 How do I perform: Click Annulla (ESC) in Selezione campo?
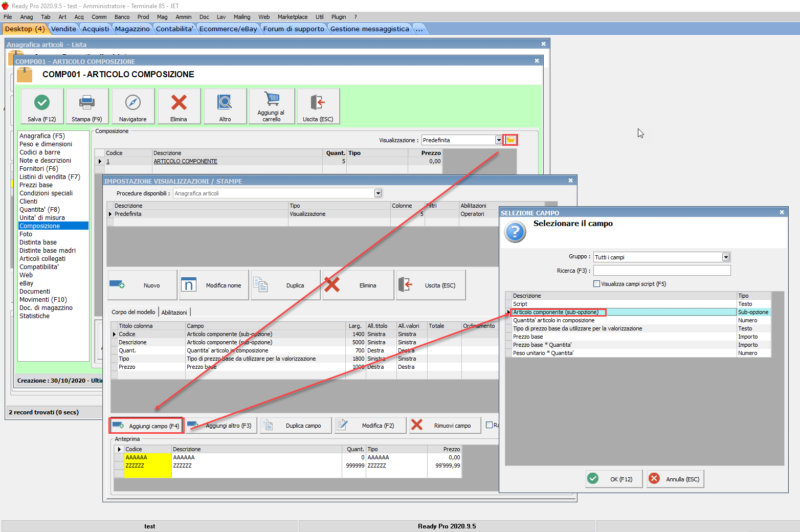tap(675, 479)
